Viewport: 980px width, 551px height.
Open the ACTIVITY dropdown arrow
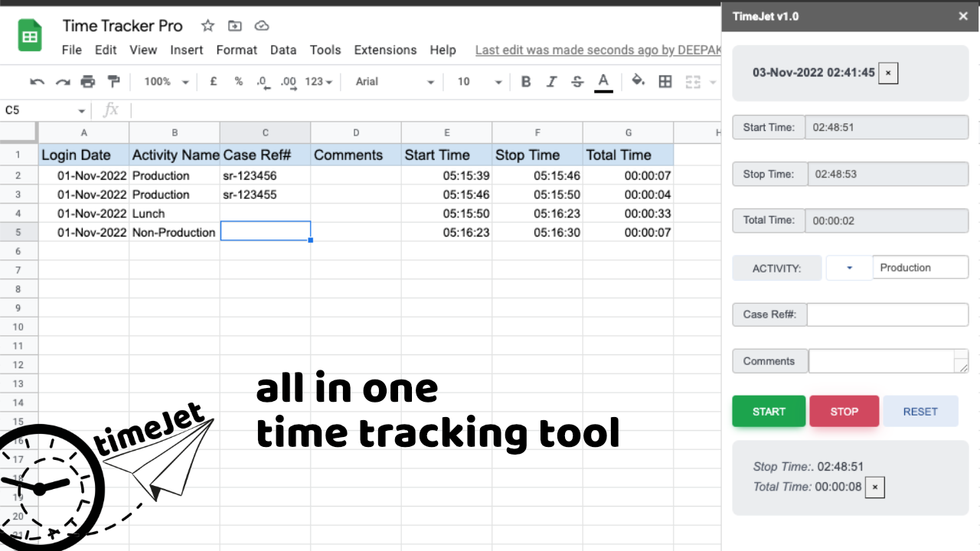click(x=849, y=268)
